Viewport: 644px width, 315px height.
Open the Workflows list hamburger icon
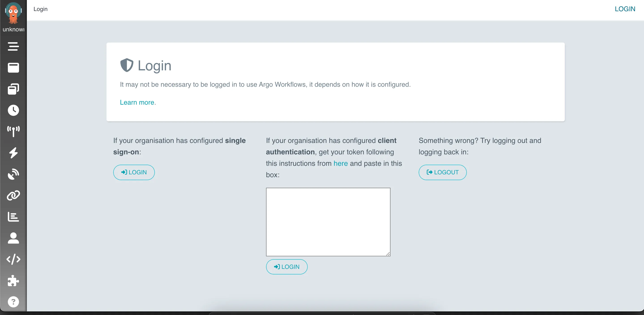[x=13, y=46]
